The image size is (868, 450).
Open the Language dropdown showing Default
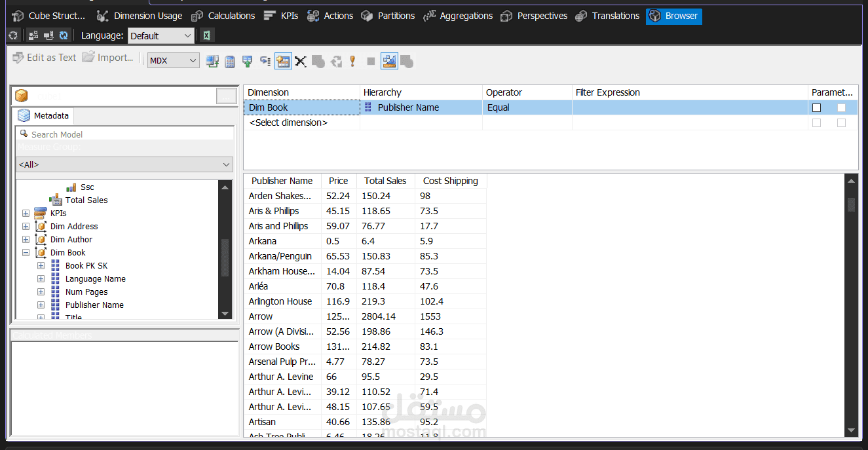161,36
